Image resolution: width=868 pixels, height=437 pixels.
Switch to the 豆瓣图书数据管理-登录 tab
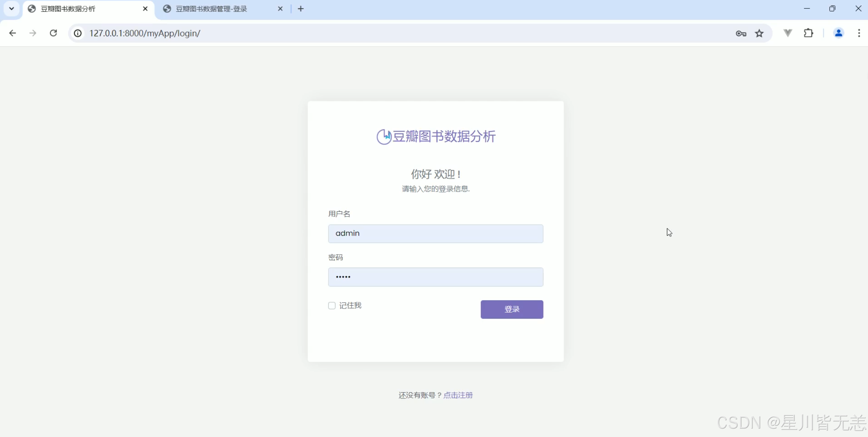211,9
